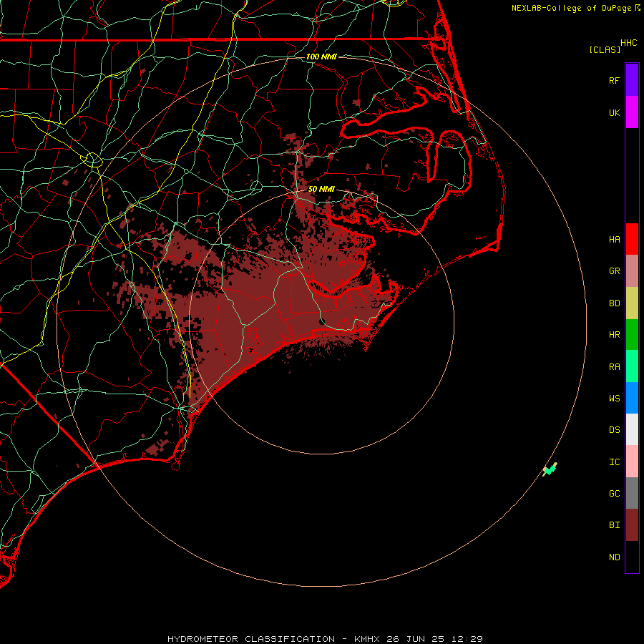Select the BD yellow legend swatch
Viewport: 644px width, 644px height.
click(x=632, y=303)
